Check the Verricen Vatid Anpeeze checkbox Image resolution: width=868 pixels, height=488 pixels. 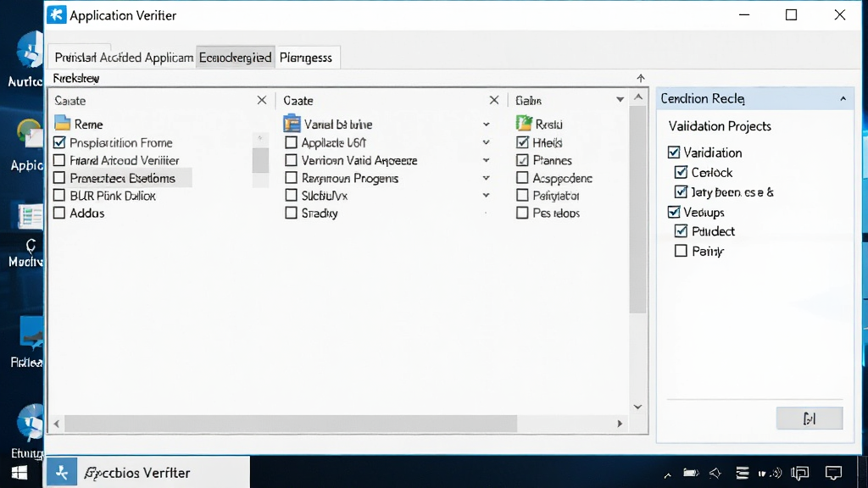coord(292,160)
